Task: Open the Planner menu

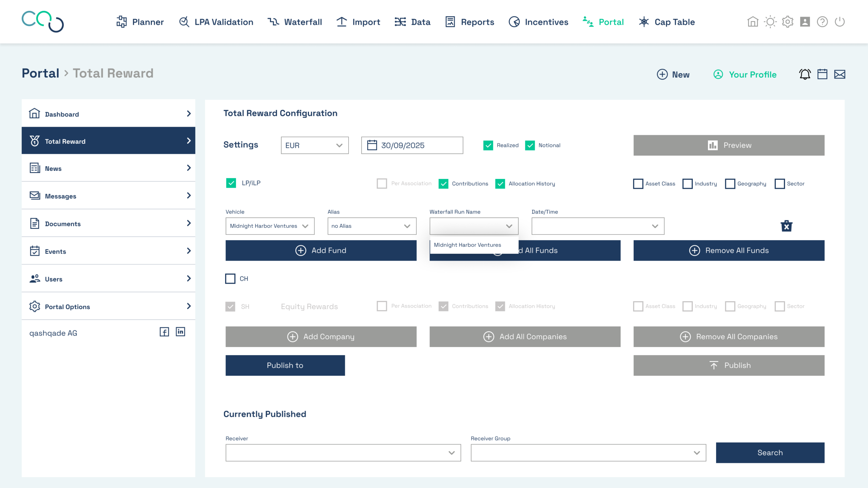Action: [x=140, y=22]
